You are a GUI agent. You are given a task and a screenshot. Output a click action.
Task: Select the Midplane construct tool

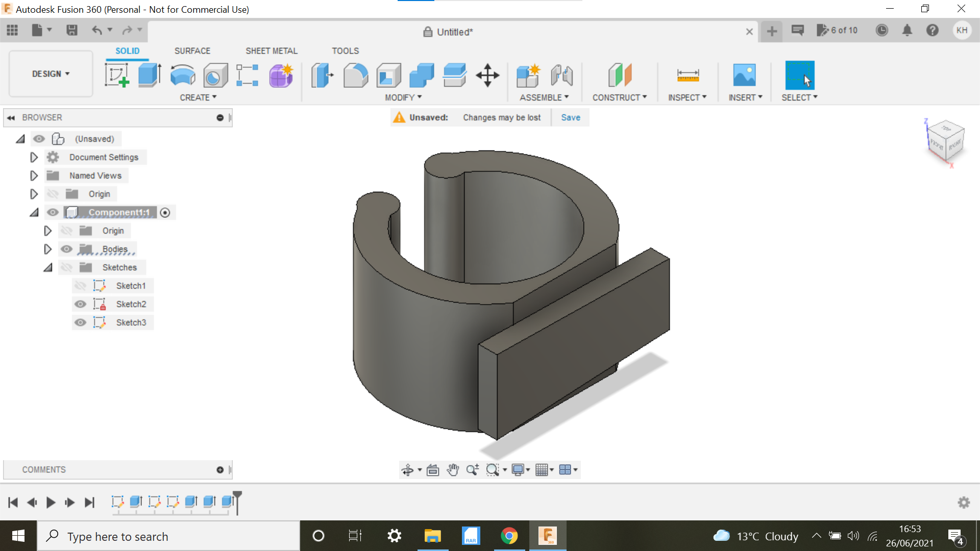pos(620,75)
